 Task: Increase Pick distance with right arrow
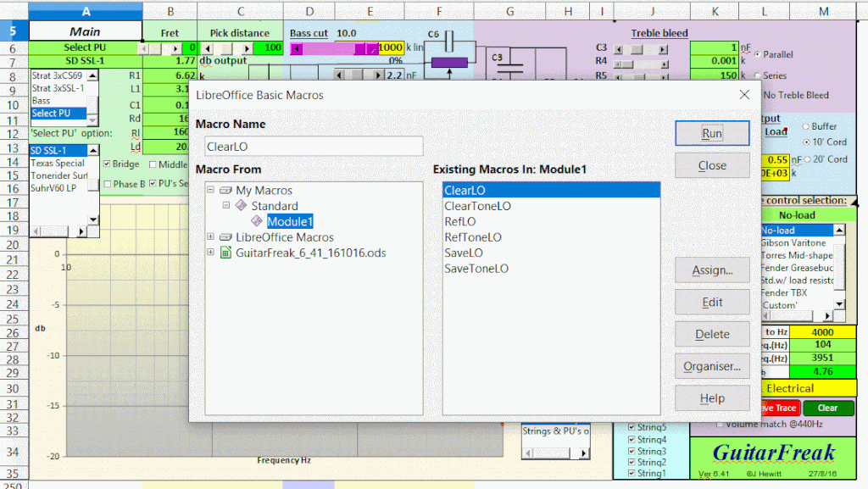point(247,48)
